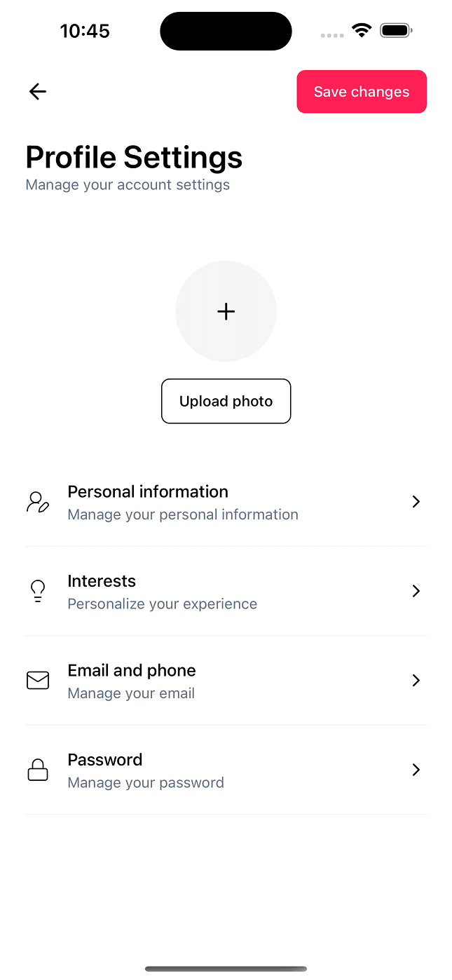
Task: Click the home indicator bar at bottom
Action: (x=226, y=969)
